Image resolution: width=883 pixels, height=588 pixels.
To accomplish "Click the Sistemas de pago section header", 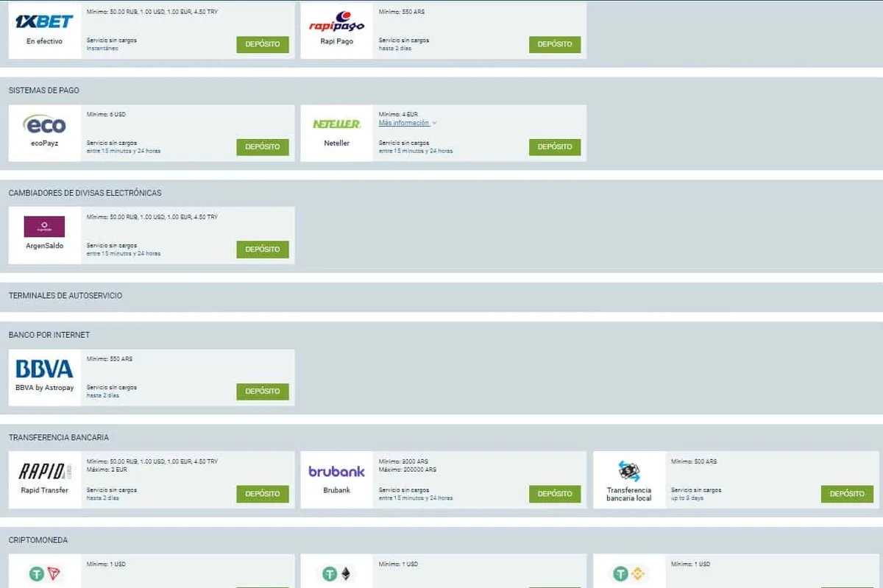I will click(44, 91).
